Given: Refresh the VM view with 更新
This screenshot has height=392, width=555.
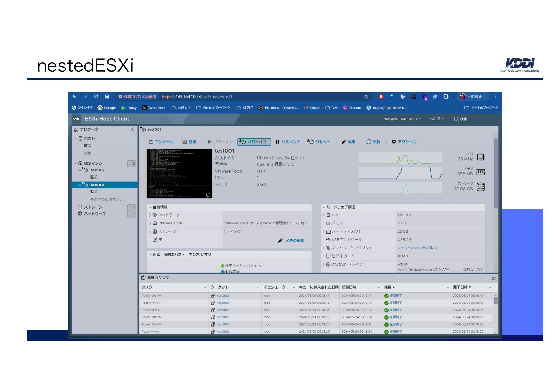Looking at the screenshot, I should [x=373, y=142].
